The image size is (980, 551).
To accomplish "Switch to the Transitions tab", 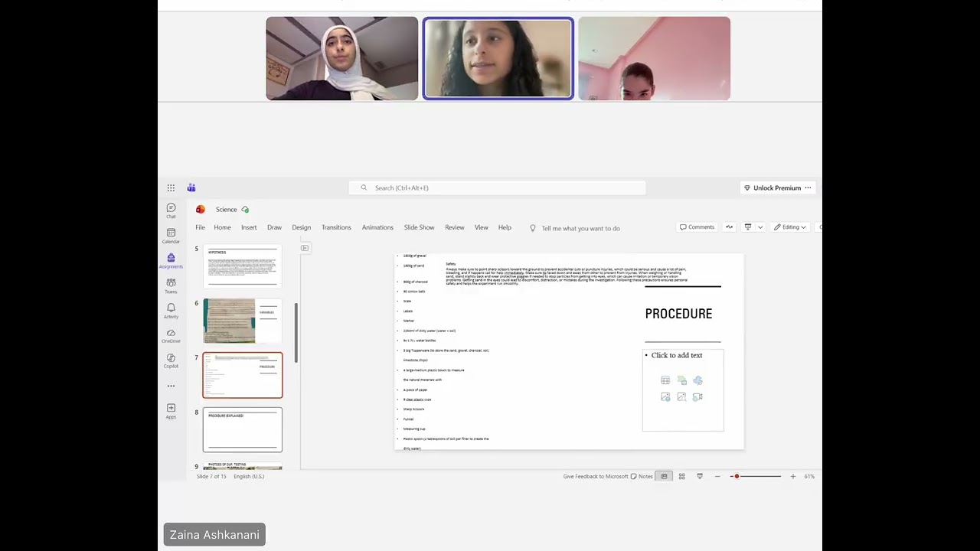I will (336, 227).
